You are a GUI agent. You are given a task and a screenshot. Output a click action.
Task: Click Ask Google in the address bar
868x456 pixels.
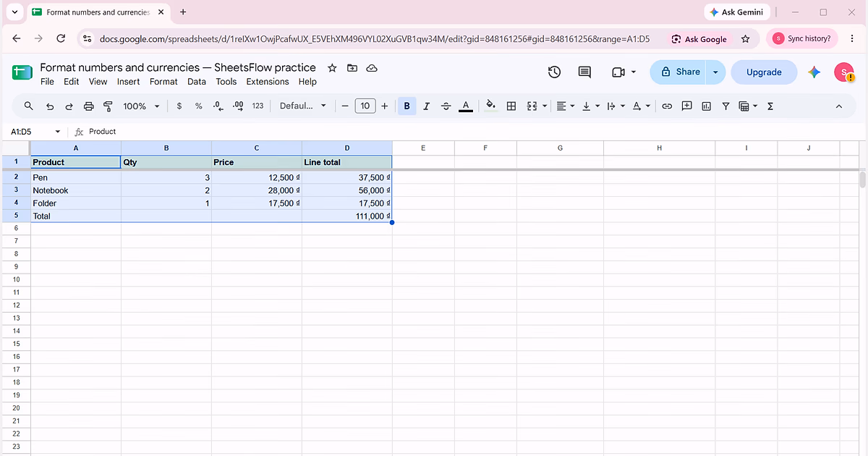(x=699, y=39)
